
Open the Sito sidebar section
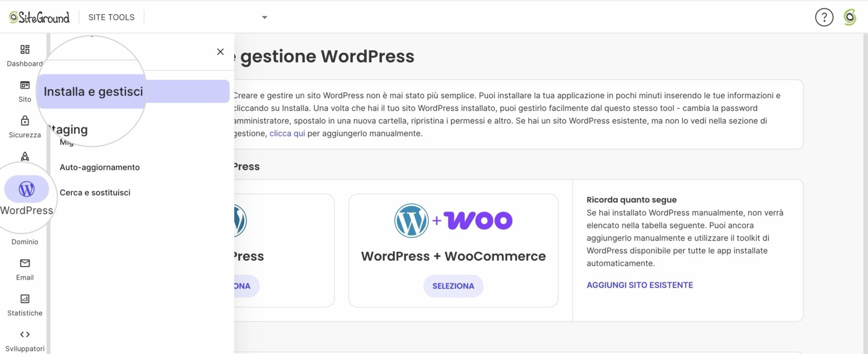[x=25, y=91]
